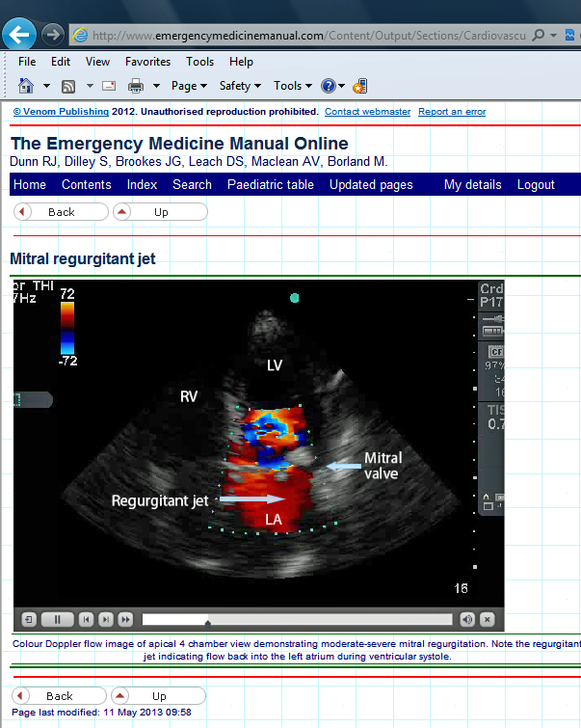
Task: Click Logout in the navigation bar
Action: [536, 184]
